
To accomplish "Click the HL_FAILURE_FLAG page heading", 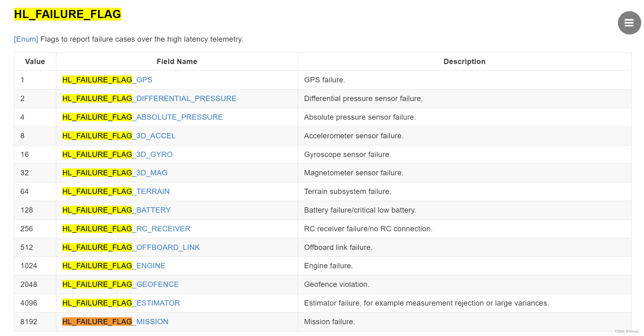I will (x=67, y=14).
